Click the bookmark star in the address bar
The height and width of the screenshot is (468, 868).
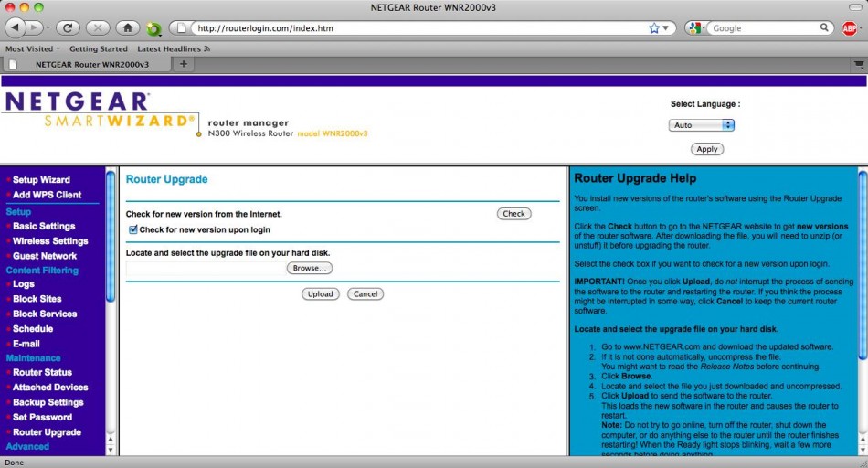tap(653, 28)
